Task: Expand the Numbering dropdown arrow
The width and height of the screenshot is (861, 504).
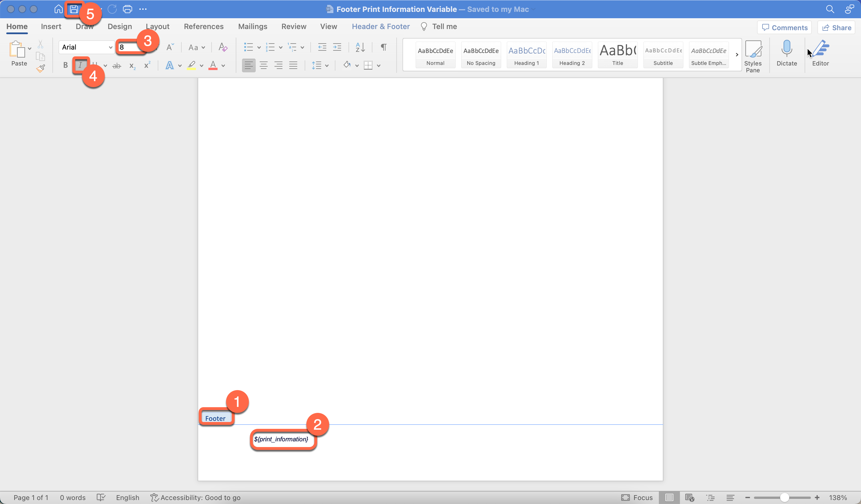Action: click(x=280, y=48)
